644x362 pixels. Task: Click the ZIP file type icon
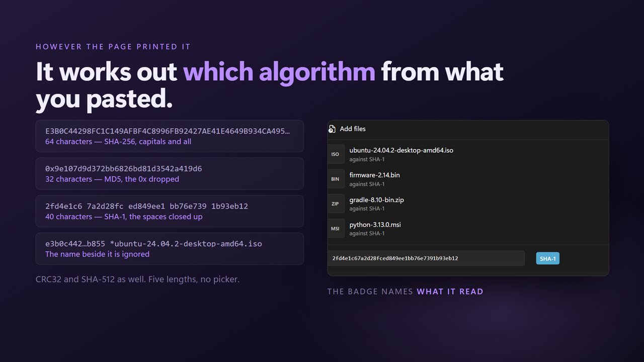(335, 204)
